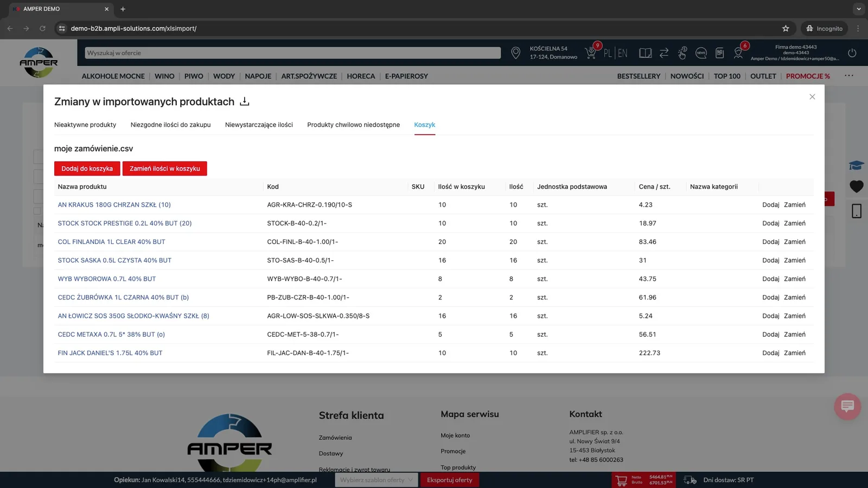The image size is (868, 488).
Task: Open the catalog book icon in header
Action: 645,53
